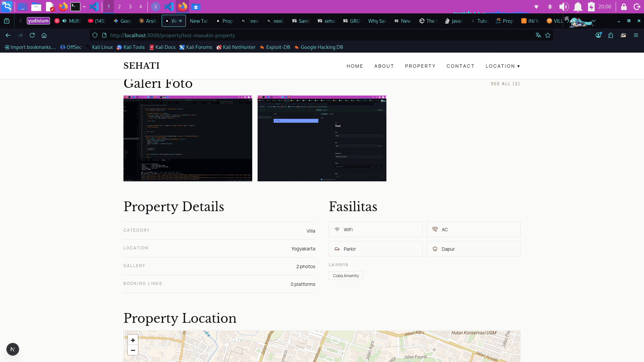
Task: Go to ABOUT in site navigation
Action: click(x=384, y=66)
